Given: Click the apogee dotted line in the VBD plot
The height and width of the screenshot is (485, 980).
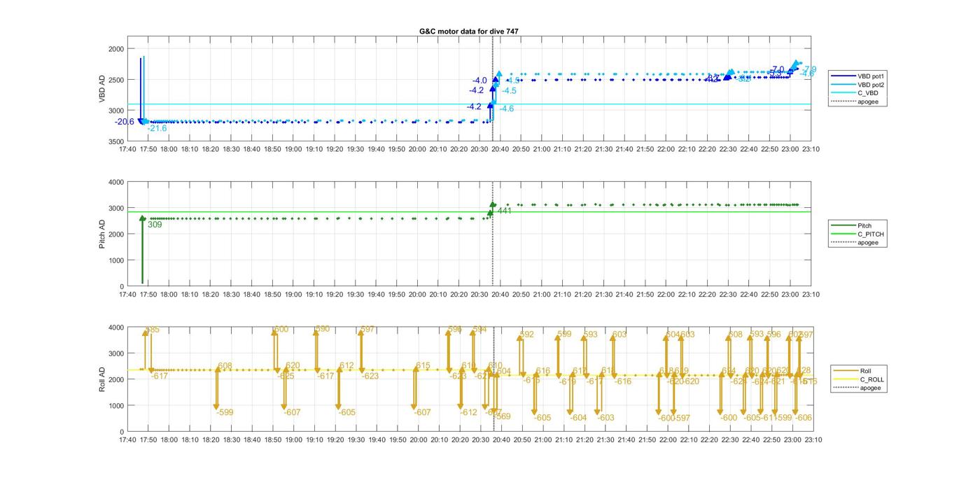Looking at the screenshot, I should pyautogui.click(x=493, y=89).
